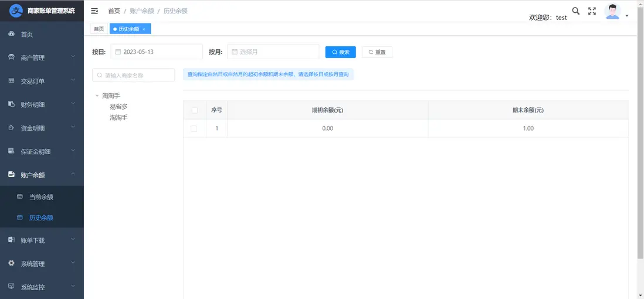Click the 期末余额(元) column header
Viewport: 644px width, 299px height.
528,110
